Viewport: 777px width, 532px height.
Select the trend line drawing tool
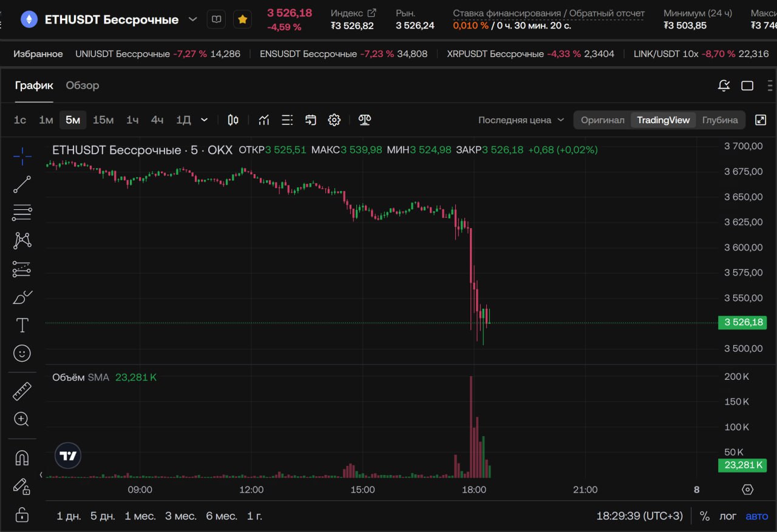tap(22, 184)
